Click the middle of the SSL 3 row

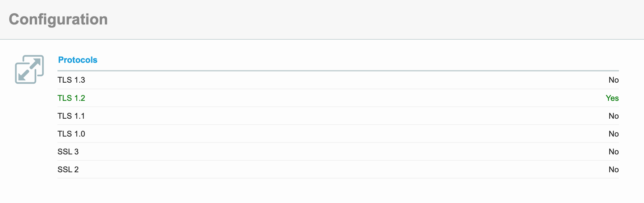pyautogui.click(x=338, y=152)
